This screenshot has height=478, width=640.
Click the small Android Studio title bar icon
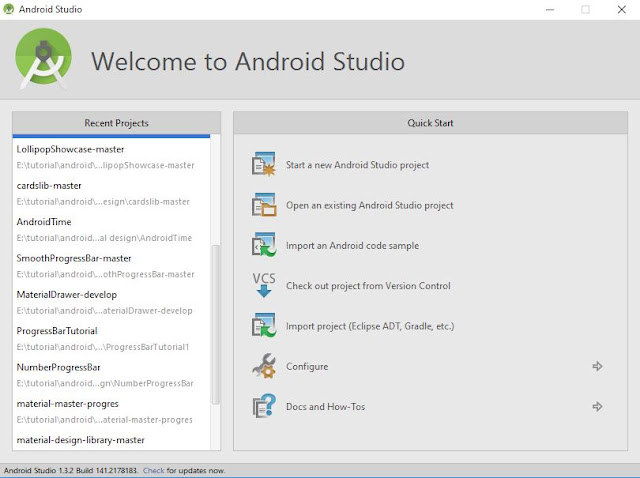tap(9, 9)
